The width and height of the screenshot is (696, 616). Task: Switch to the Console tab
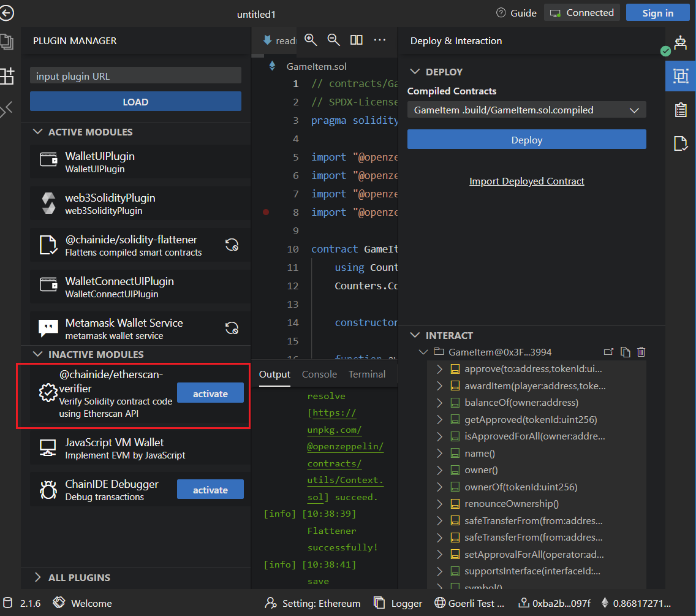point(319,374)
